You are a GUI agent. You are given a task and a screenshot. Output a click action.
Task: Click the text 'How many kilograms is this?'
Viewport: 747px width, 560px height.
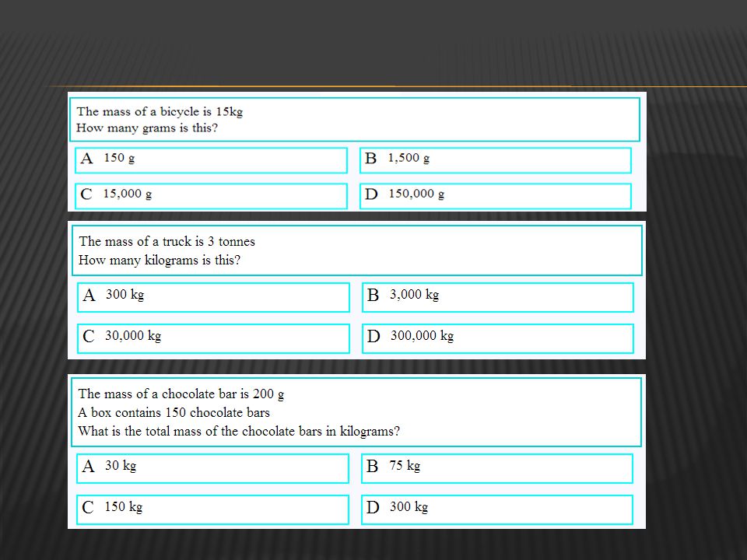tap(160, 260)
